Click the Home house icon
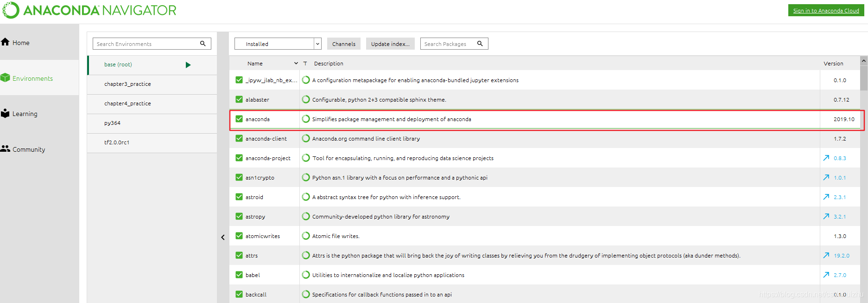 [x=5, y=42]
